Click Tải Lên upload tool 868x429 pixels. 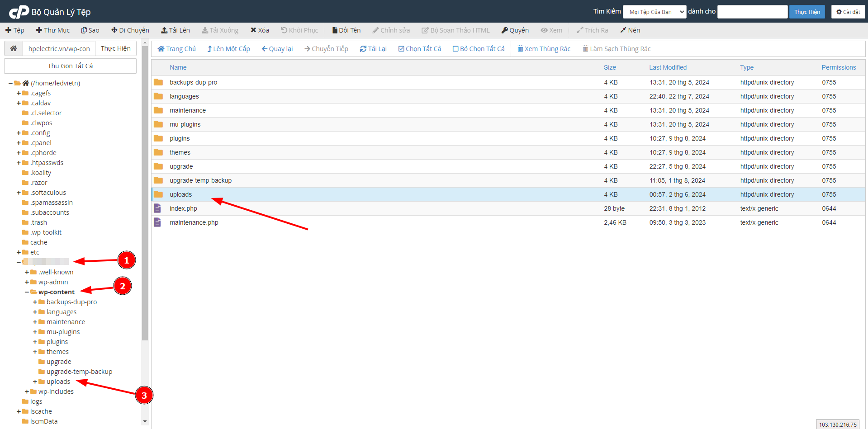(x=175, y=30)
